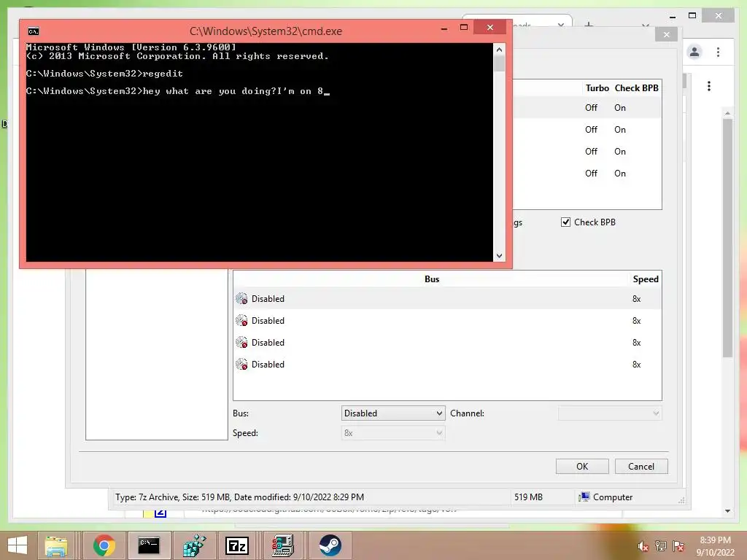Image resolution: width=747 pixels, height=560 pixels.
Task: Click the Turbo column header
Action: pos(597,88)
